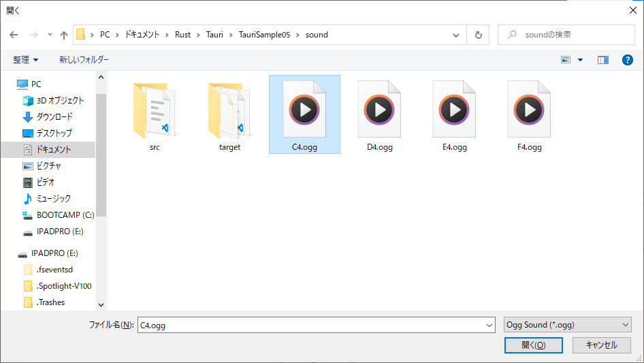Jump to ドキュメント in the address path
The width and height of the screenshot is (644, 363).
(142, 35)
